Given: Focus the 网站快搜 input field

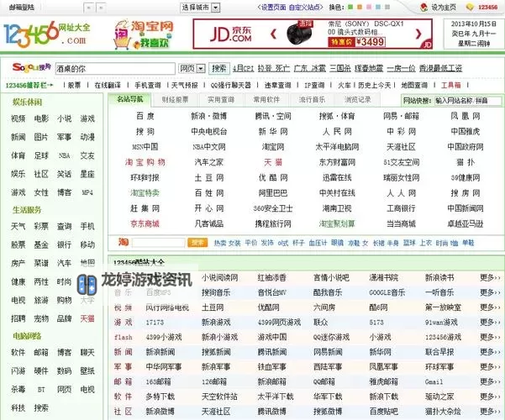Looking at the screenshot, I should tap(466, 99).
